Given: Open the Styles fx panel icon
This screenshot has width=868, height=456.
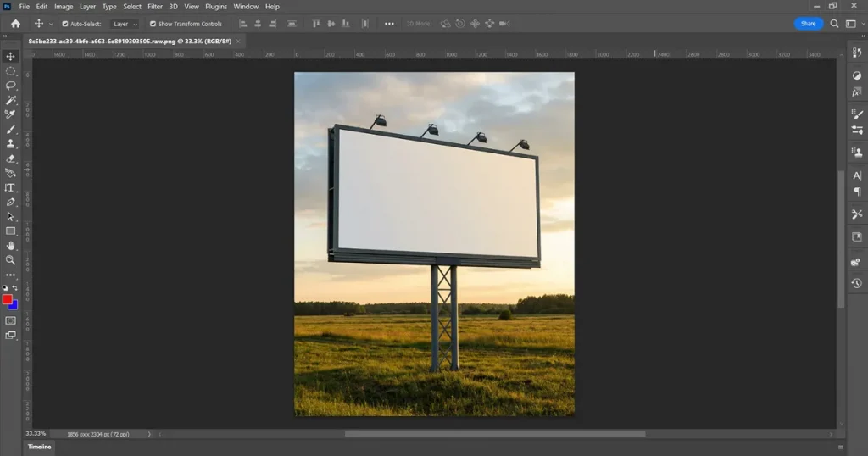Looking at the screenshot, I should tap(857, 92).
